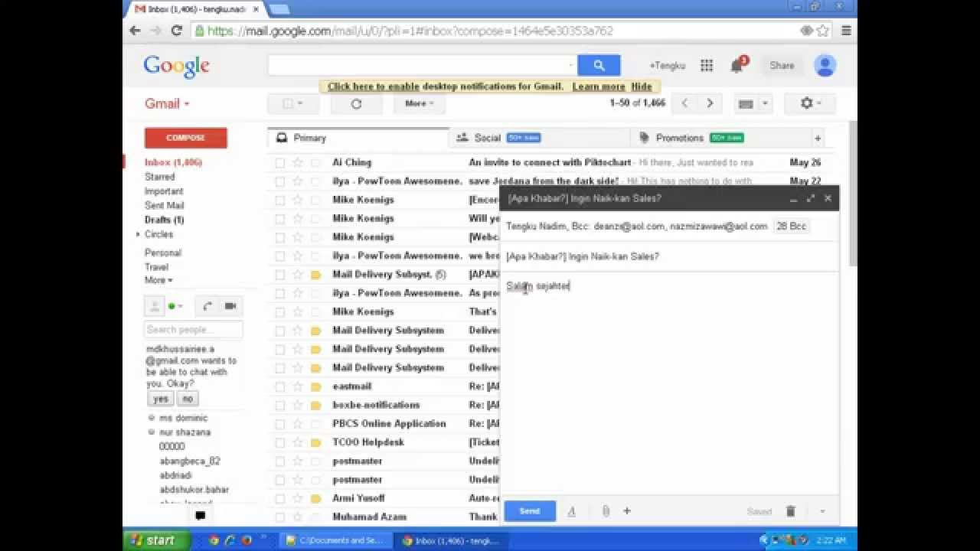Select the Armi Yusoff email checkbox

click(x=279, y=499)
